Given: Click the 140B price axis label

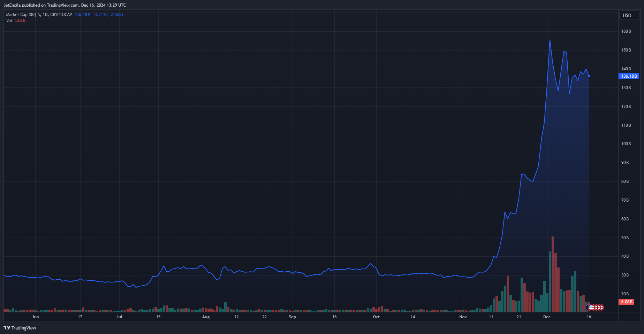Looking at the screenshot, I should click(x=626, y=69).
